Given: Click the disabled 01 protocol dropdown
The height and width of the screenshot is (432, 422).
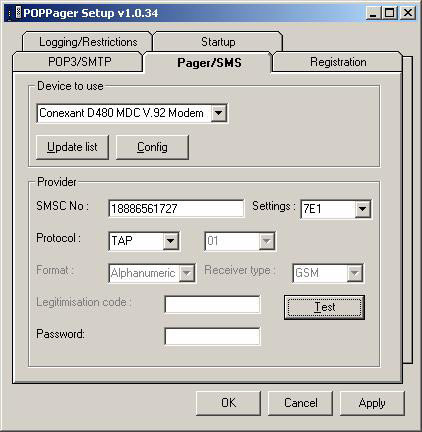Looking at the screenshot, I should point(240,241).
